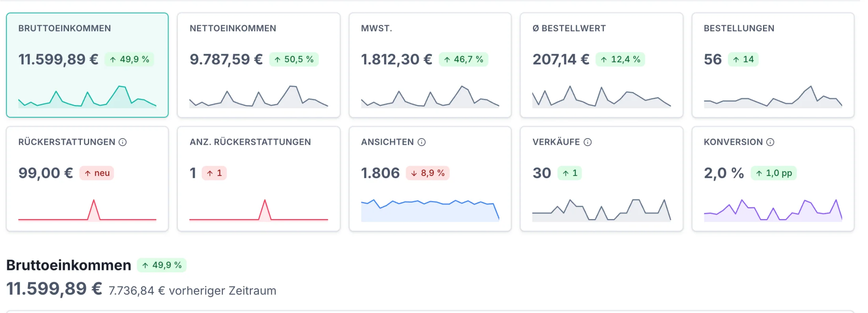Click the Verkäufe gray sparkline chart
This screenshot has width=868, height=313.
pyautogui.click(x=602, y=210)
